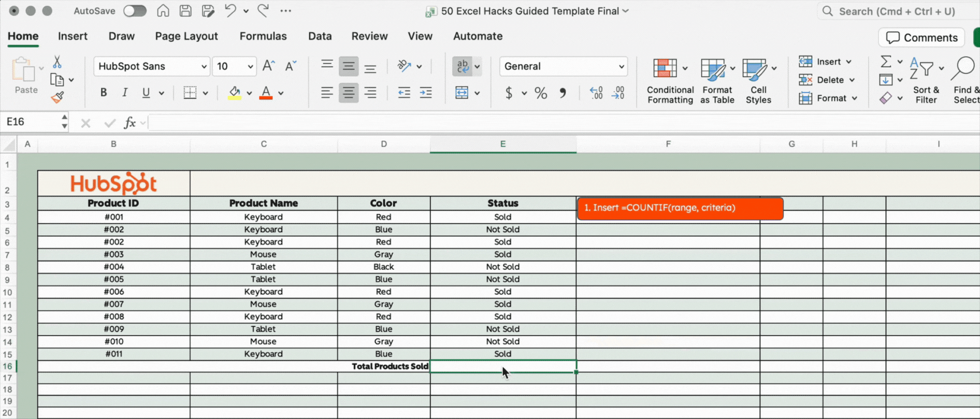Viewport: 980px width, 419px height.
Task: Switch to the Formulas tab
Action: pos(263,36)
